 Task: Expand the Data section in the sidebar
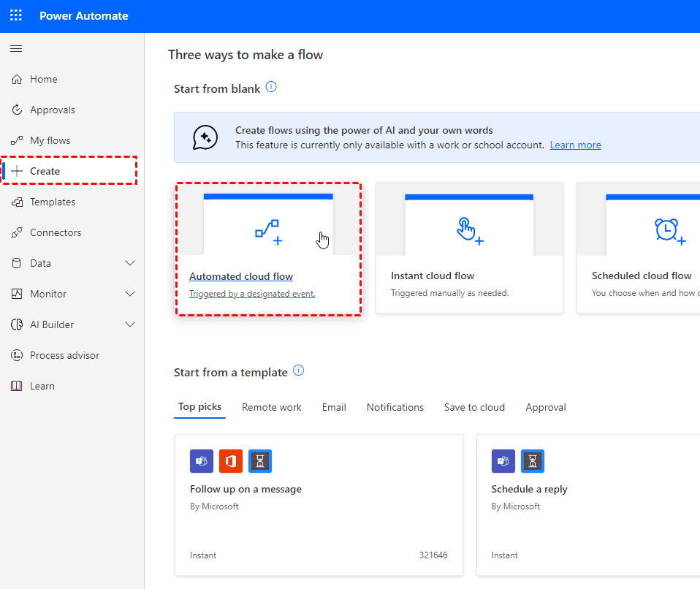click(130, 263)
